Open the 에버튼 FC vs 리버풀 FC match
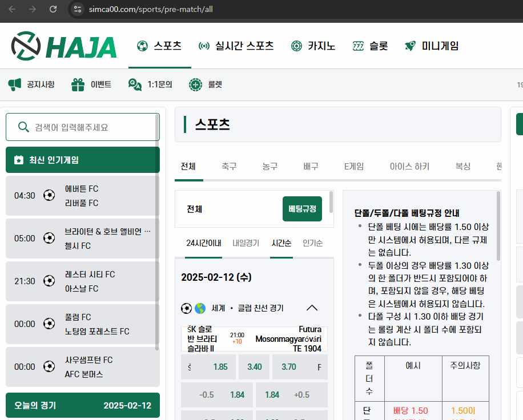The width and height of the screenshot is (523, 420). point(82,196)
